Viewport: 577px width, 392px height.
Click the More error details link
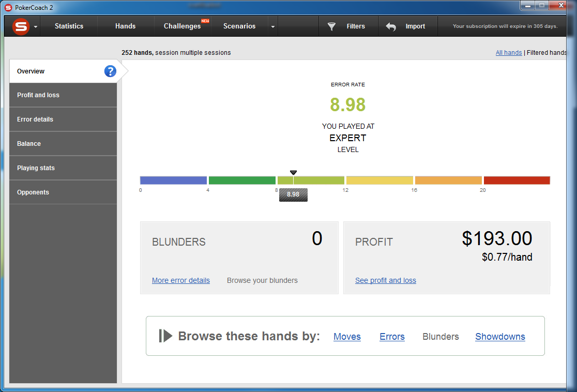(180, 280)
